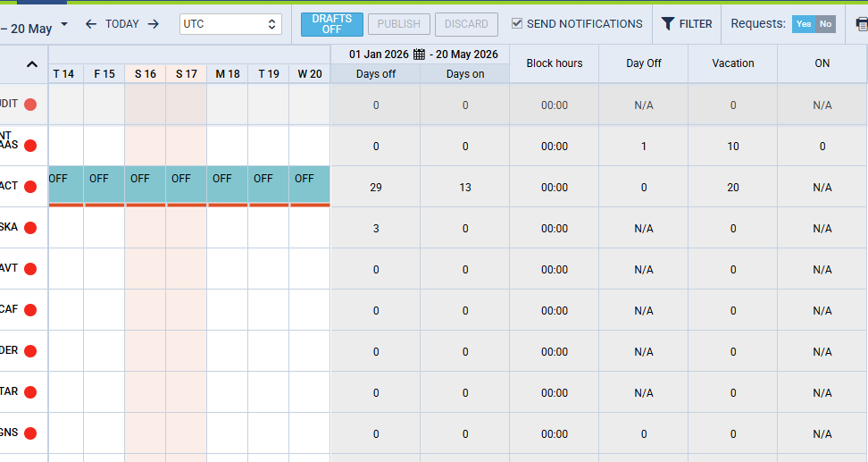Sort by Block hours column header

pyautogui.click(x=555, y=63)
